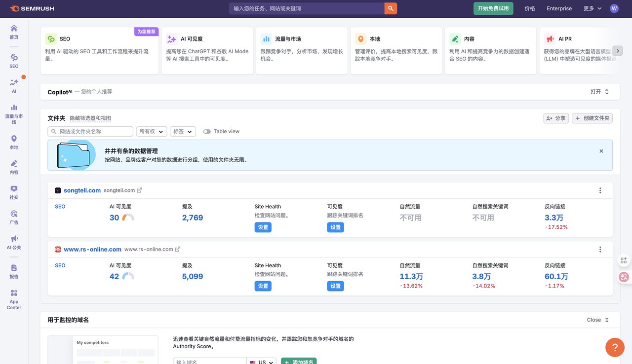Image resolution: width=632 pixels, height=364 pixels.
Task: Open 价格 pricing in header
Action: (530, 8)
